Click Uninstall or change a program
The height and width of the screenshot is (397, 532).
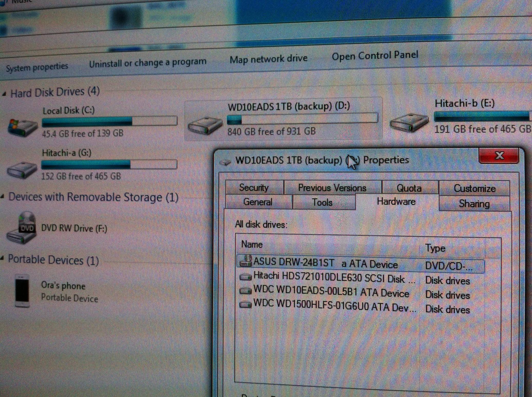tap(148, 63)
